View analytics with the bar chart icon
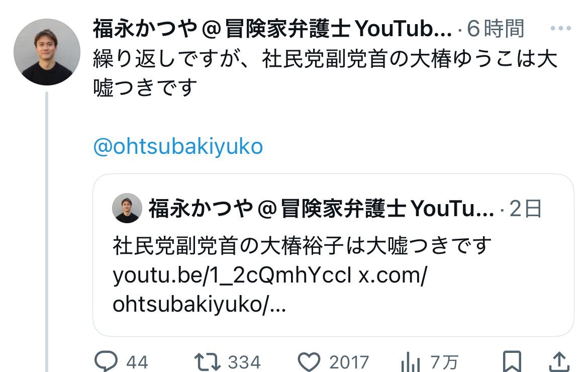 coord(410,362)
